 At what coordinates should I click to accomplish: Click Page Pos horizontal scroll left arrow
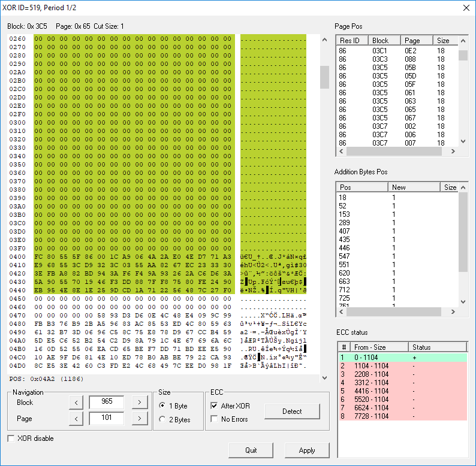(x=341, y=151)
